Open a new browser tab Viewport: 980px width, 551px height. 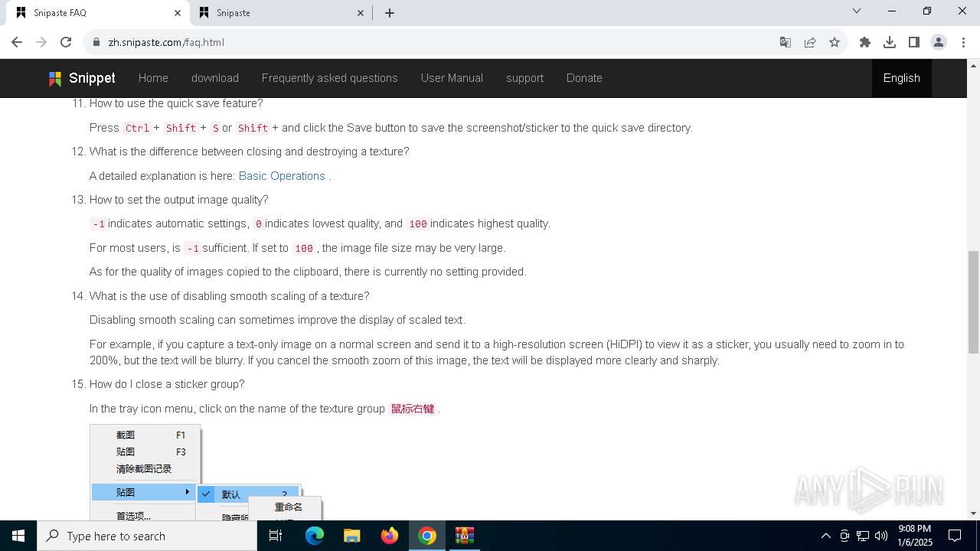(x=390, y=13)
